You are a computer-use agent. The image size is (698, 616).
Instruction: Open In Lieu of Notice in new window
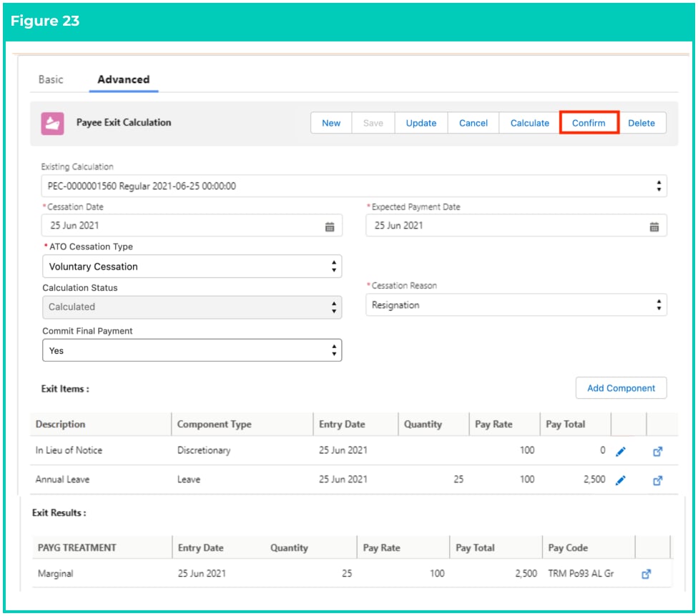click(x=657, y=452)
